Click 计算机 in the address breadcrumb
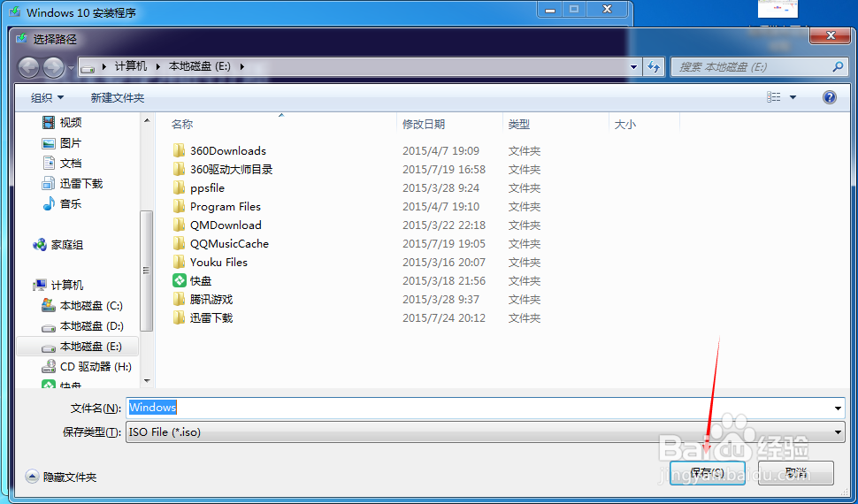Image resolution: width=858 pixels, height=504 pixels. [131, 66]
